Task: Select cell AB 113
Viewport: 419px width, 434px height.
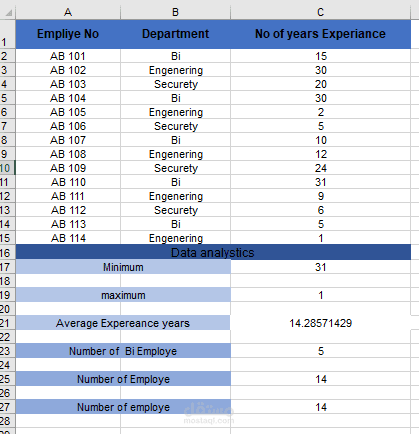Action: (68, 224)
